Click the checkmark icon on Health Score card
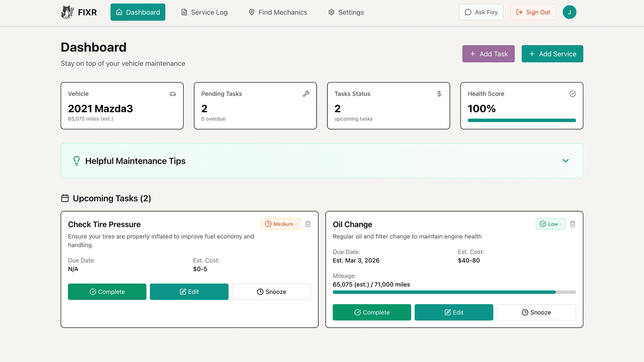 pos(573,94)
